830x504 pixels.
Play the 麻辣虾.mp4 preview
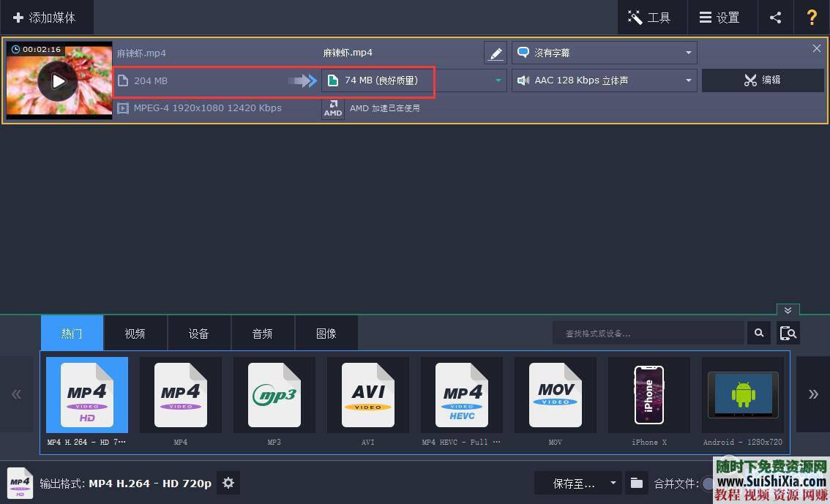tap(59, 81)
